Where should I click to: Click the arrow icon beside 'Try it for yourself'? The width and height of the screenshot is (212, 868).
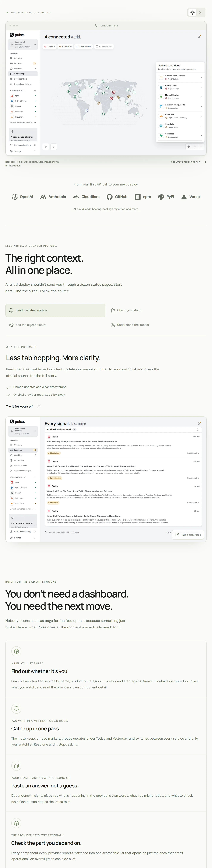click(x=39, y=406)
